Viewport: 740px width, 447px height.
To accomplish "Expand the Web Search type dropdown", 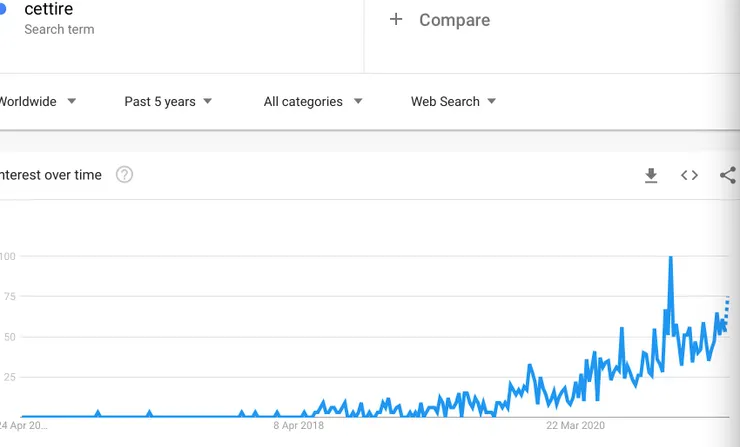I will 453,101.
